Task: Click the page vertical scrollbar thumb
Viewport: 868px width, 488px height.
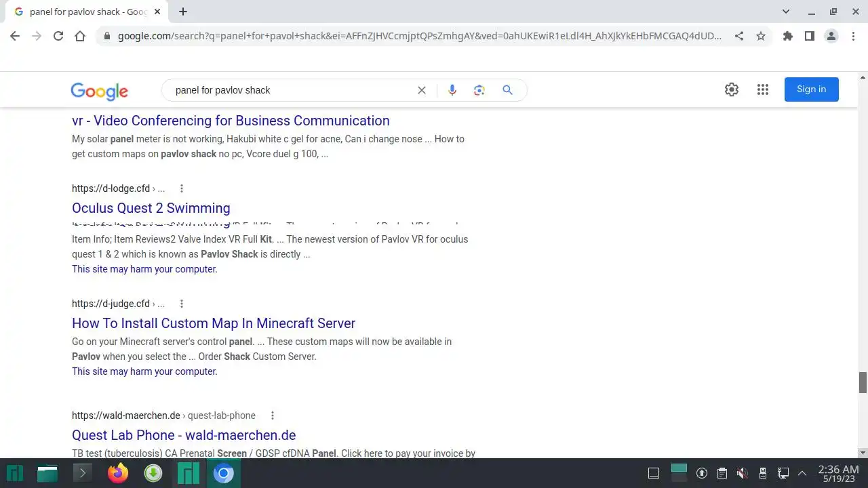Action: click(863, 382)
